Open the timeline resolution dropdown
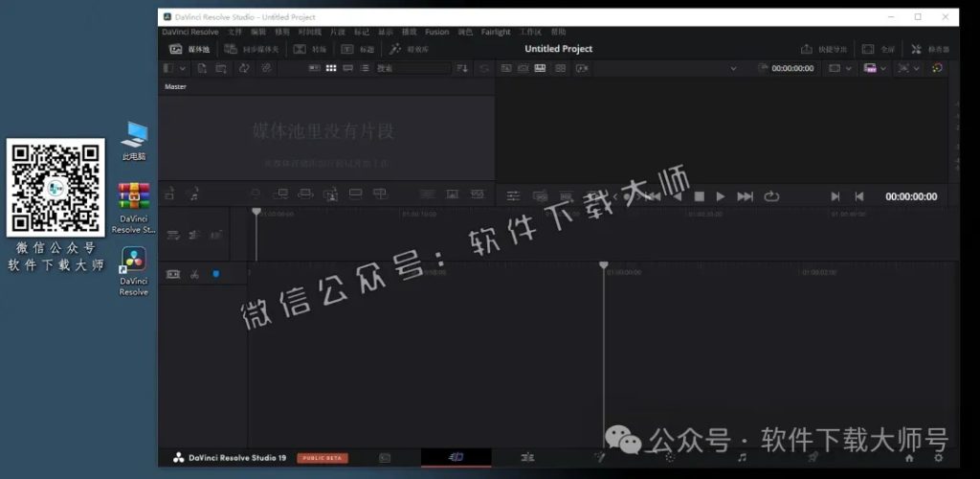 (875, 68)
